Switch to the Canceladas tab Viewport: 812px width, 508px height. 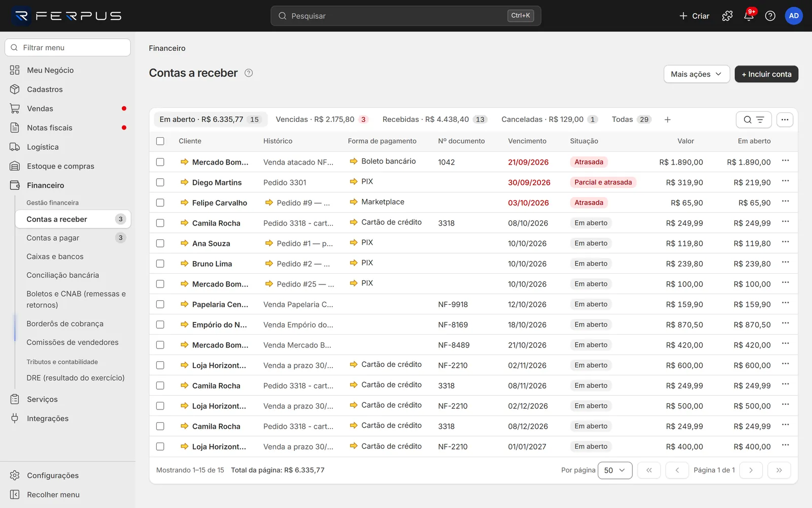click(x=550, y=119)
